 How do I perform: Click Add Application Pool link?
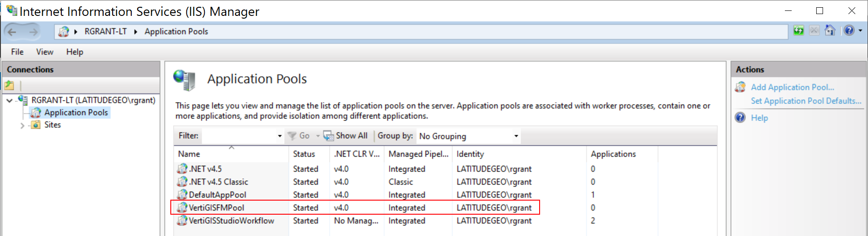click(x=792, y=87)
